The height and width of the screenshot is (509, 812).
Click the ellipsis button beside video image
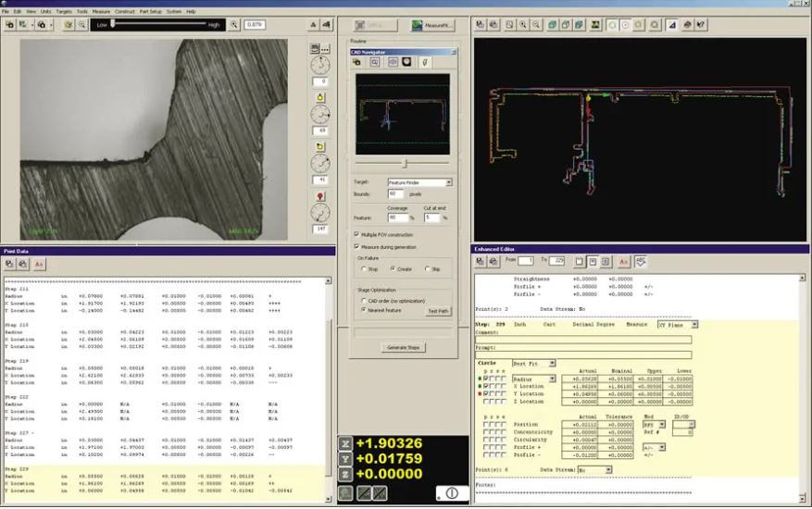coord(326,47)
